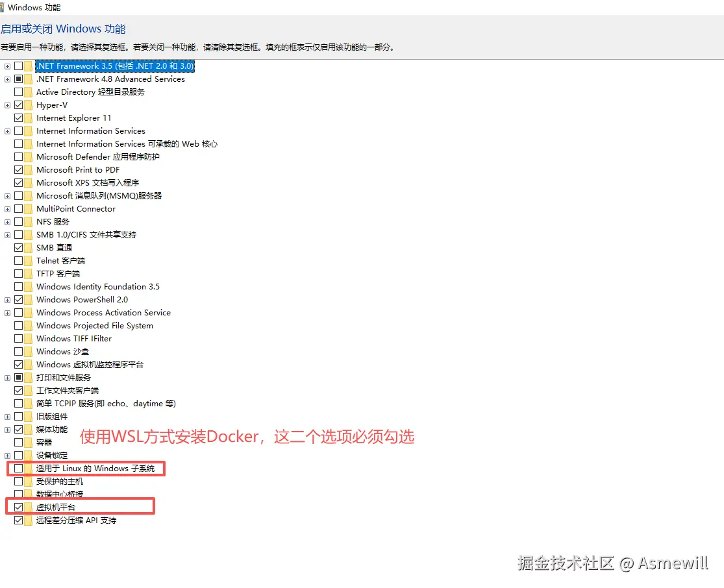Select the 受保护的主机 label
Image resolution: width=724 pixels, height=588 pixels.
tap(60, 482)
